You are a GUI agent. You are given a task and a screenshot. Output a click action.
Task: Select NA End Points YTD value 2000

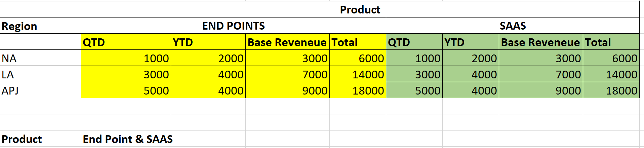coord(208,58)
